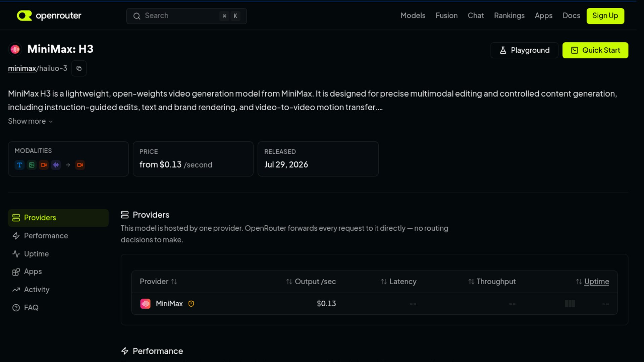Screen dimensions: 644x362
Task: Click the search magnifier icon
Action: tap(137, 16)
